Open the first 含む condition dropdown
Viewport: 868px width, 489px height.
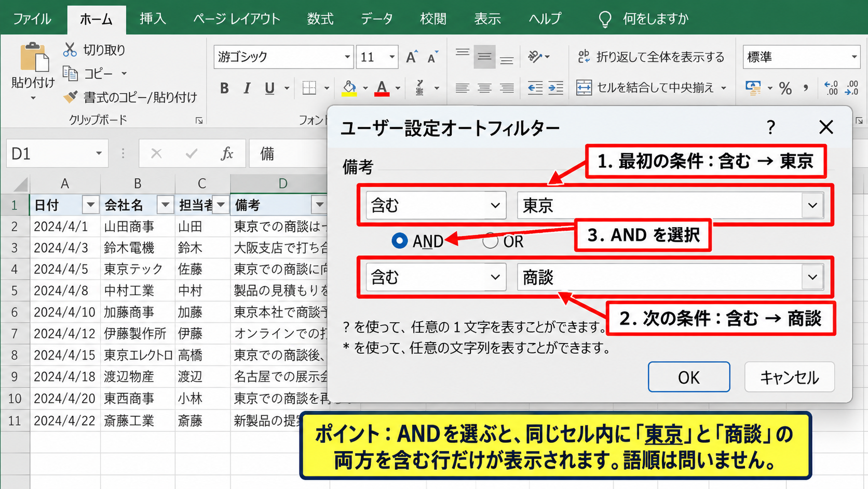point(436,205)
